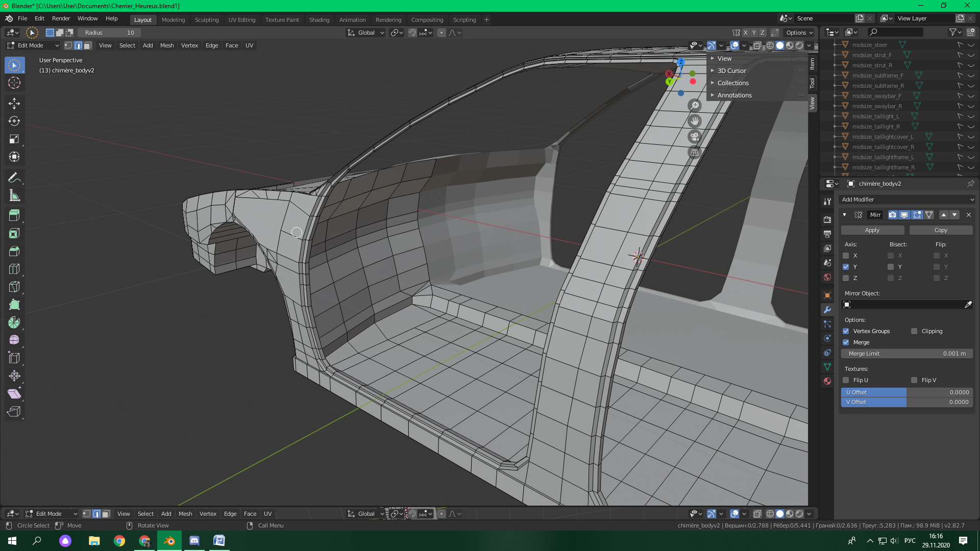Expand the 3D Cursor sidebar panel
This screenshot has width=980, height=551.
point(731,71)
